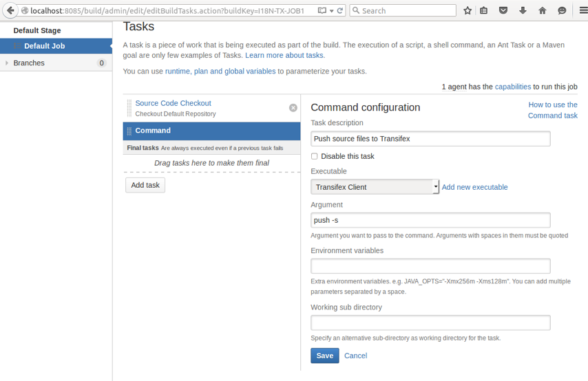The image size is (588, 381).
Task: Tick the Disable this task checkbox
Action: click(315, 156)
